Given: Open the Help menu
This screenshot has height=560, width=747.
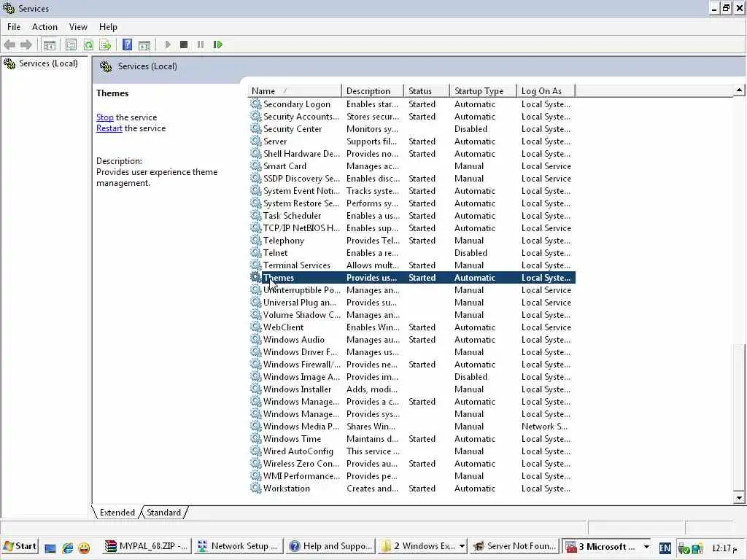Looking at the screenshot, I should coord(108,27).
